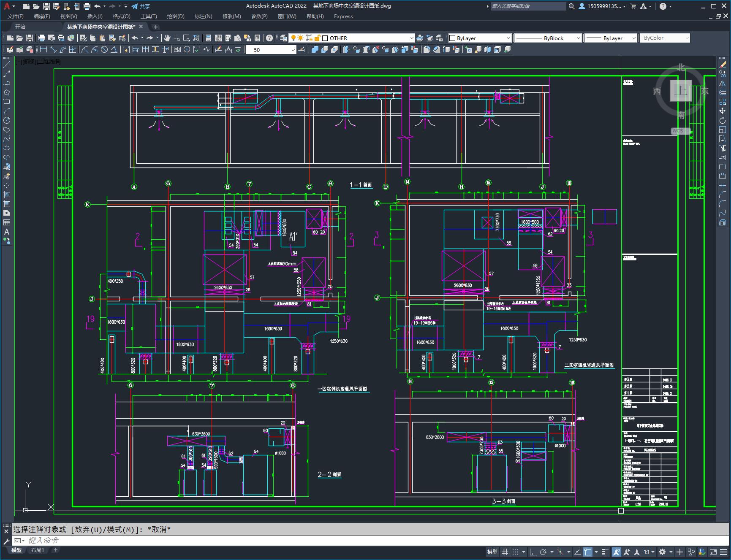The width and height of the screenshot is (731, 560).
Task: Click the 上 face of the ViewCube
Action: (x=681, y=91)
